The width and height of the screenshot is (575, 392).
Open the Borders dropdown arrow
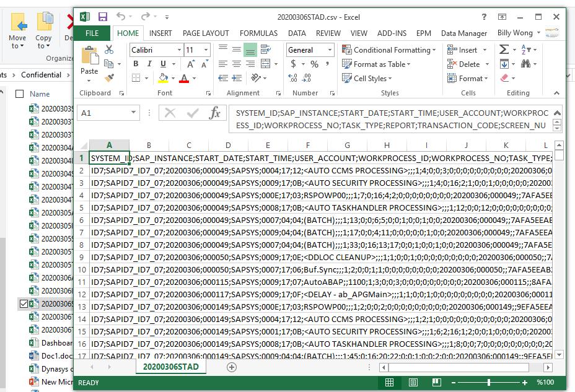(146, 78)
